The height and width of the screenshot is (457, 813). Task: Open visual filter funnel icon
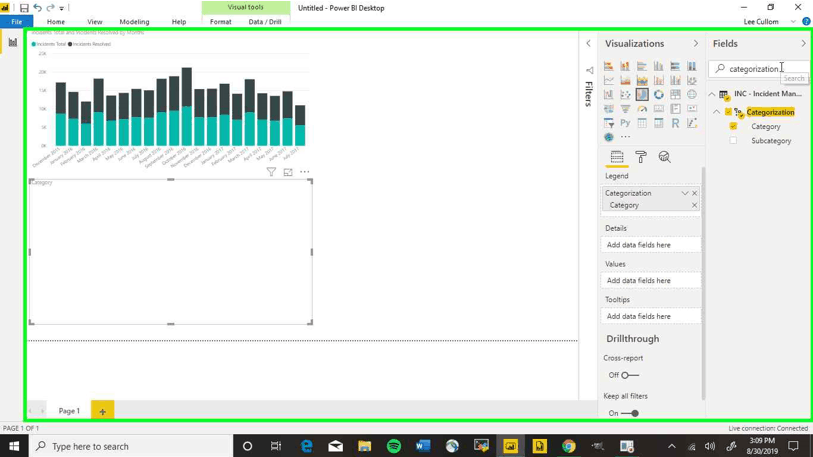point(271,172)
